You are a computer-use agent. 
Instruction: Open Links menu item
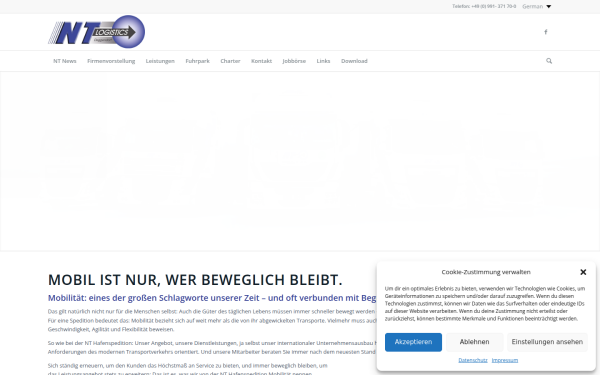(x=323, y=61)
